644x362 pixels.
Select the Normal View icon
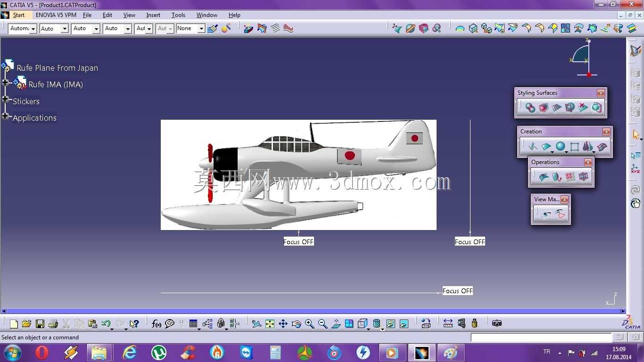click(336, 323)
